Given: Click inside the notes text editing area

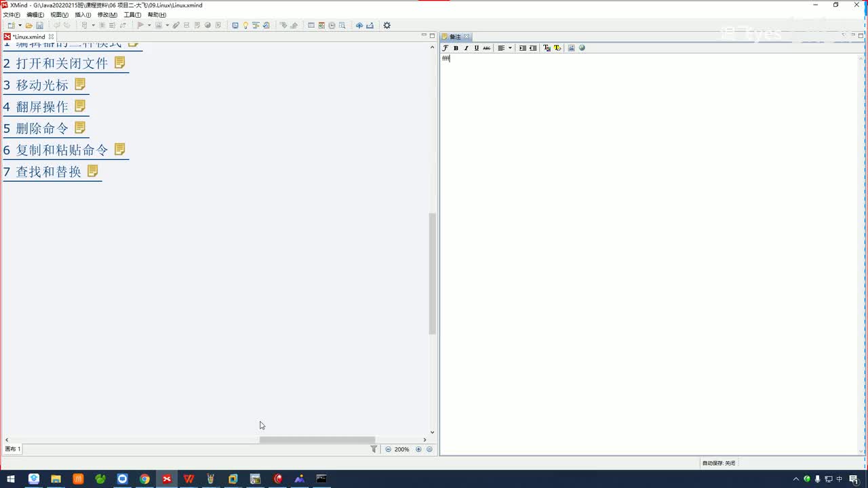Looking at the screenshot, I should tap(650, 254).
